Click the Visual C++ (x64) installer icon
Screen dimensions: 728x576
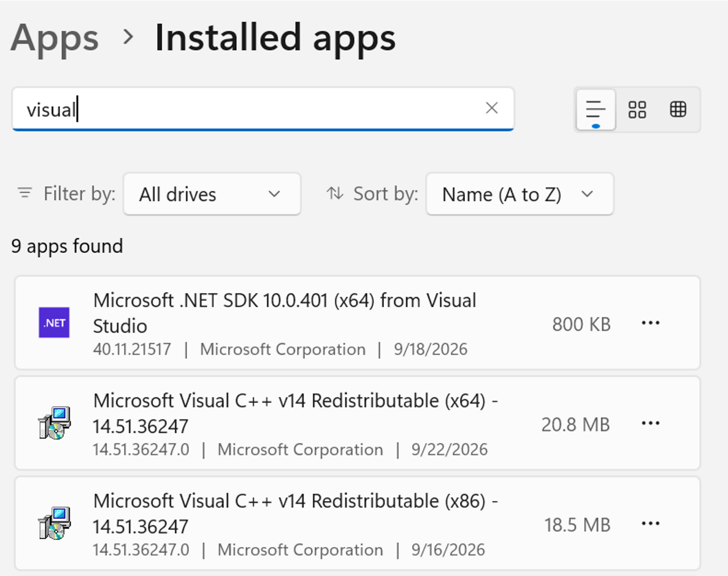coord(55,423)
